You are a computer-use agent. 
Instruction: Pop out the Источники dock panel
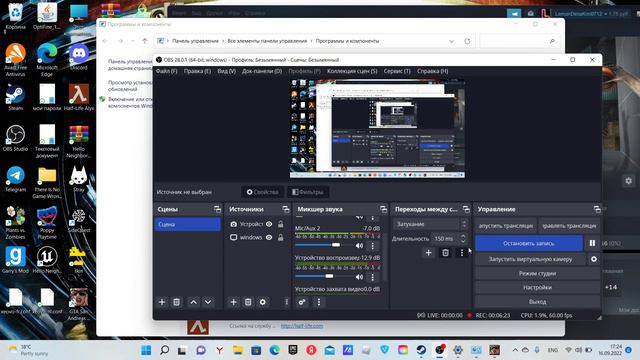(x=285, y=209)
